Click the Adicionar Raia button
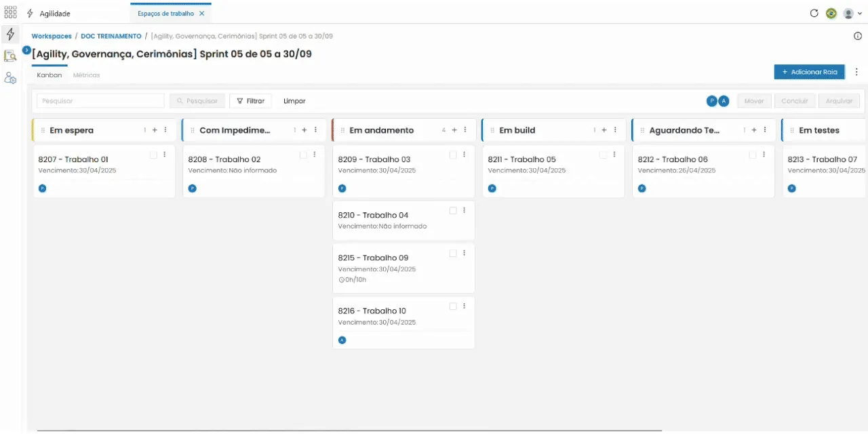The height and width of the screenshot is (434, 868). (x=810, y=72)
